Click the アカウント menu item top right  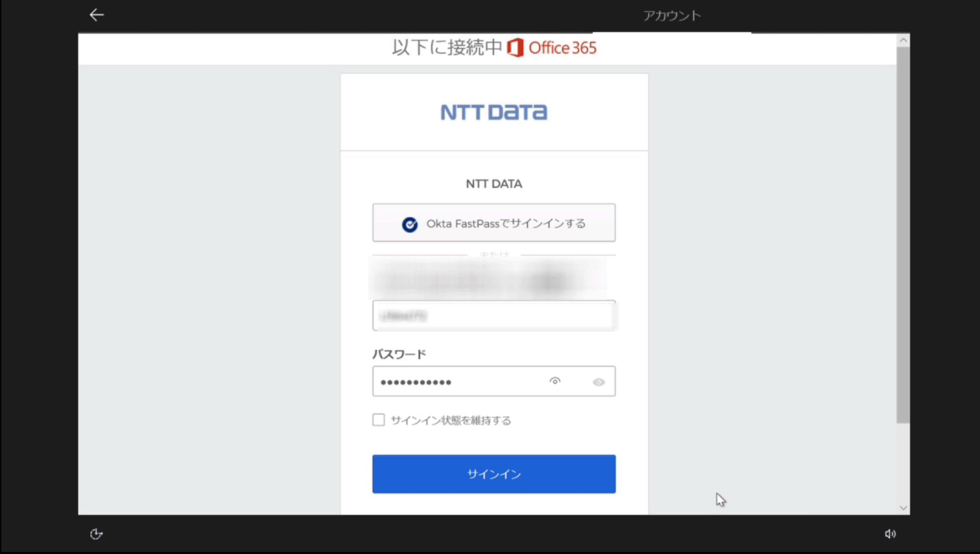(671, 15)
